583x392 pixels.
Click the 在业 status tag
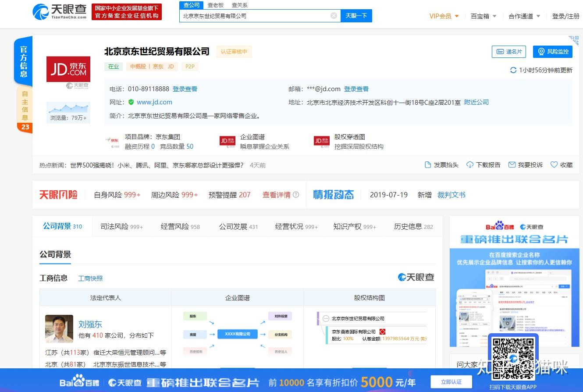pyautogui.click(x=114, y=67)
